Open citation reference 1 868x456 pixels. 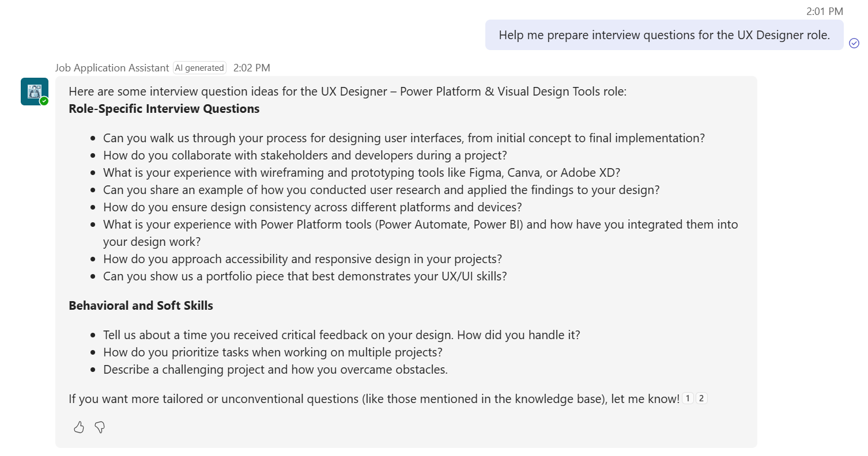(x=688, y=398)
